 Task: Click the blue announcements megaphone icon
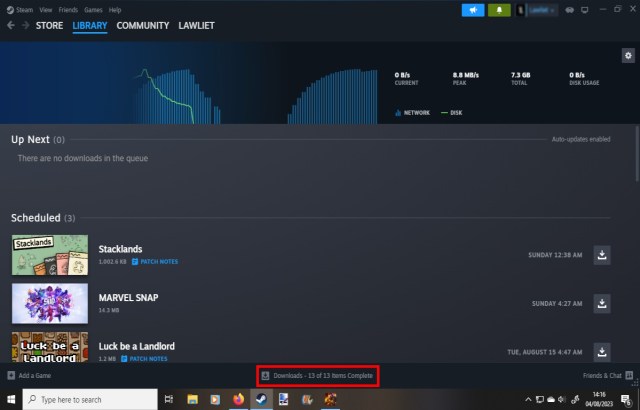click(x=473, y=10)
